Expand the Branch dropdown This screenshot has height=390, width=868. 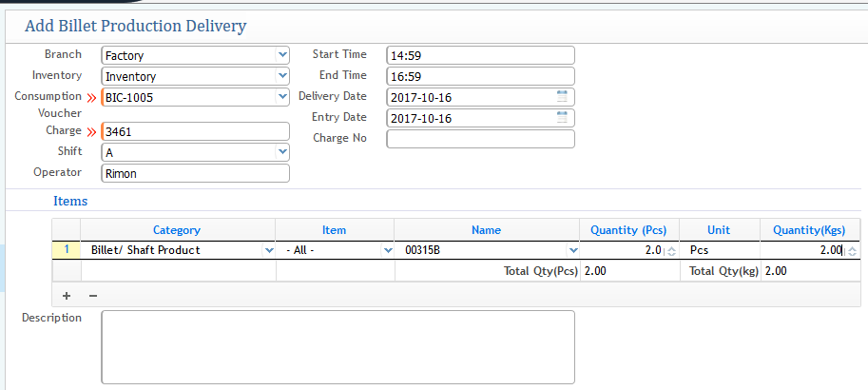point(282,55)
